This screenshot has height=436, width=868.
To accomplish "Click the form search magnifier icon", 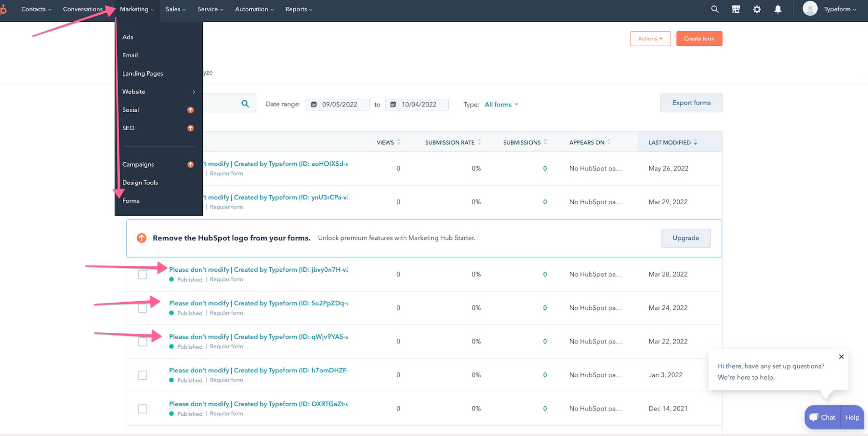I will pos(245,104).
